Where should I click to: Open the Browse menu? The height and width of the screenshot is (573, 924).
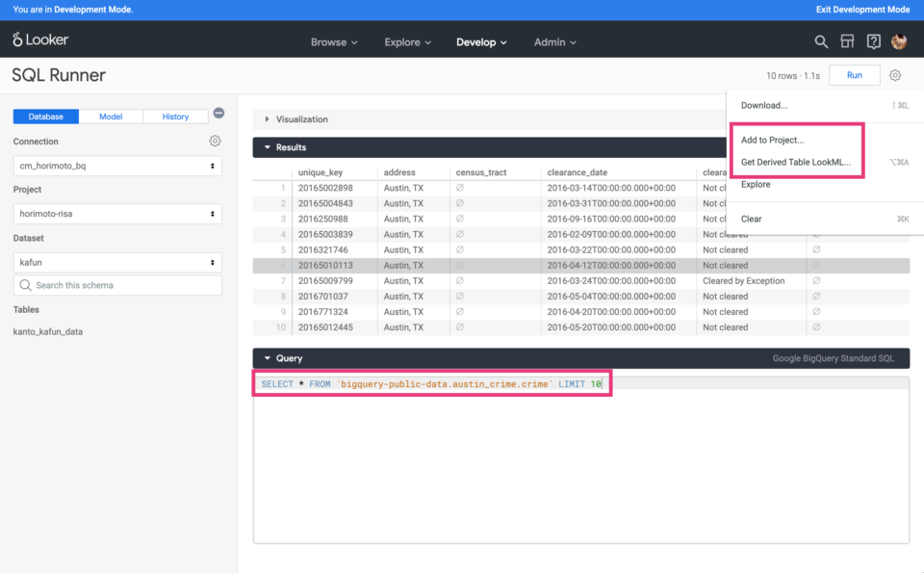click(x=334, y=42)
